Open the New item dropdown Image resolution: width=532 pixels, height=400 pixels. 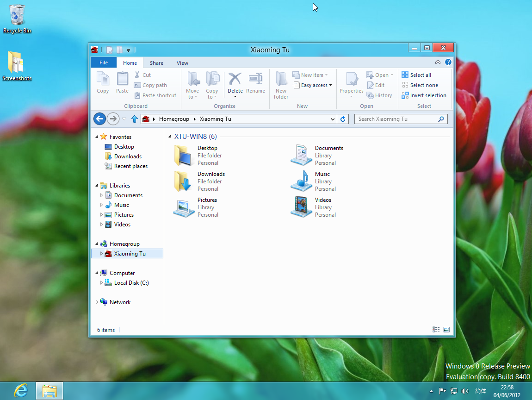(x=310, y=75)
